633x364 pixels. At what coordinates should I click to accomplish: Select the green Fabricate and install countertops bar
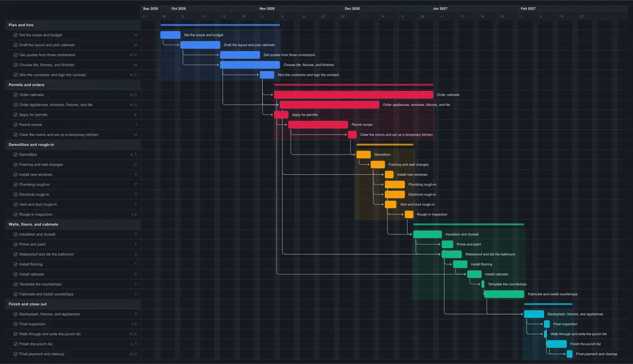(504, 294)
